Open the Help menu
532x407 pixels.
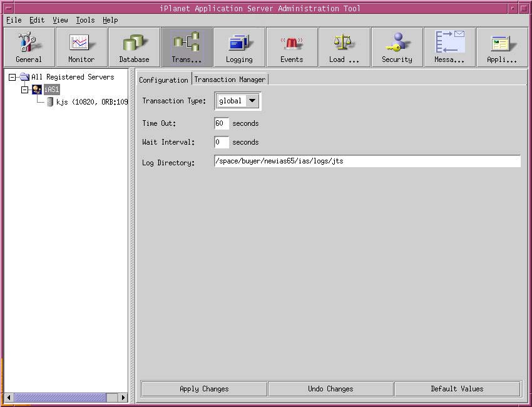tap(110, 20)
